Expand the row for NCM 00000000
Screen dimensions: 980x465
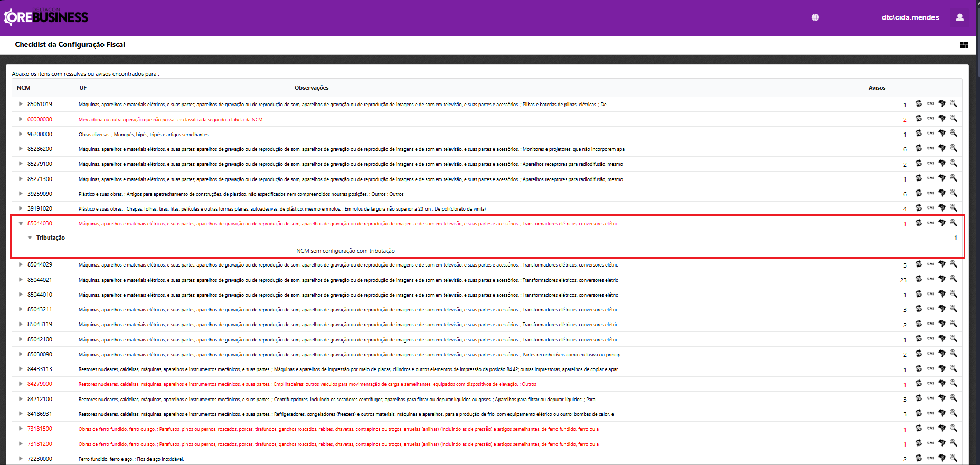pyautogui.click(x=21, y=119)
